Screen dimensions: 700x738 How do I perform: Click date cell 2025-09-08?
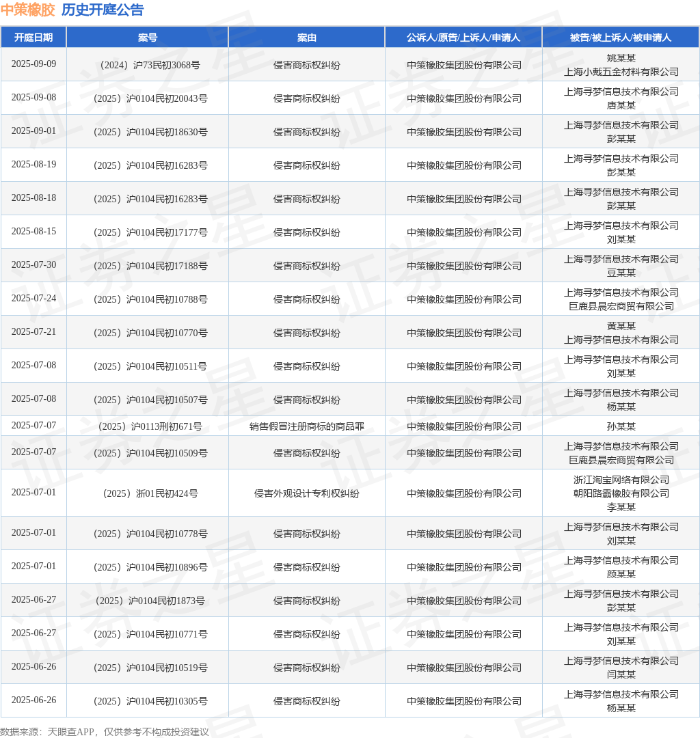click(34, 98)
